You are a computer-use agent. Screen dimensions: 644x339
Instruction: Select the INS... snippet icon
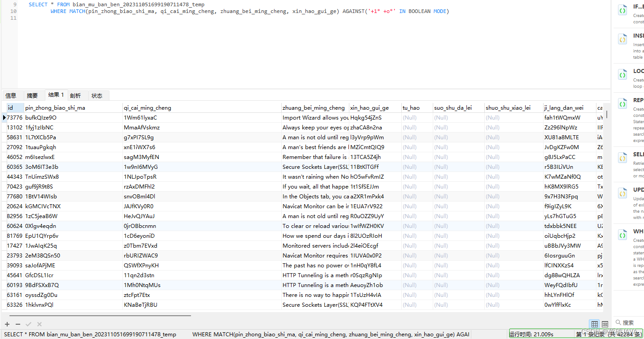click(x=622, y=39)
